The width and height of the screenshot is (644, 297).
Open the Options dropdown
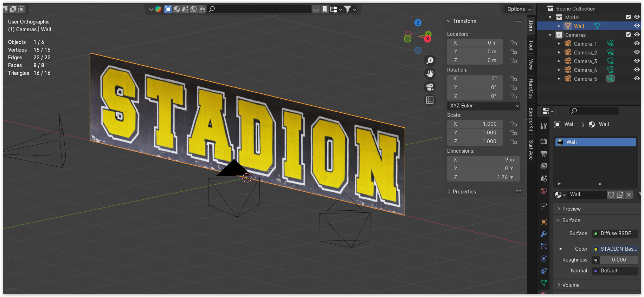(519, 9)
